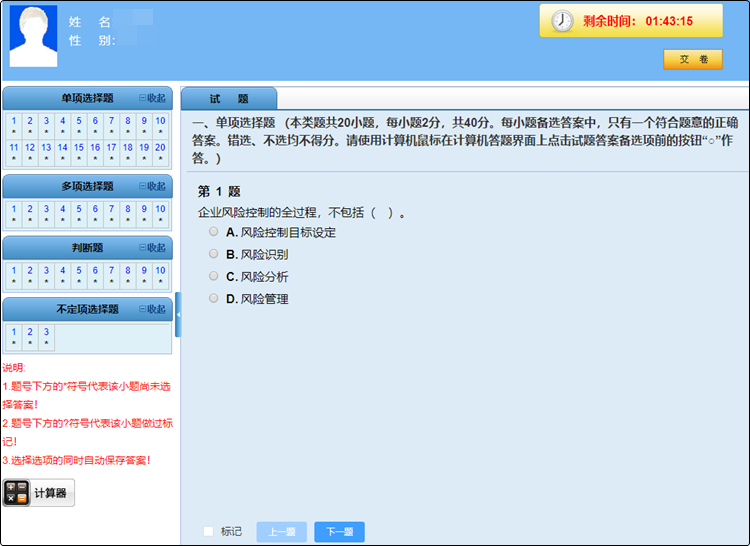750x546 pixels.
Task: Click the clock icon beside remaining time
Action: [562, 21]
